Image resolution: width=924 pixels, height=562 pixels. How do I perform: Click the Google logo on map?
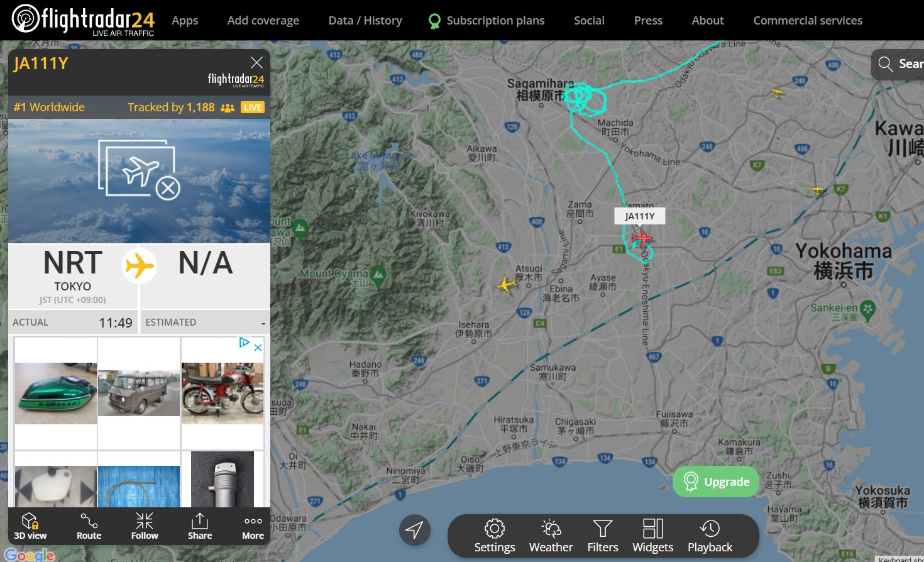point(30,555)
